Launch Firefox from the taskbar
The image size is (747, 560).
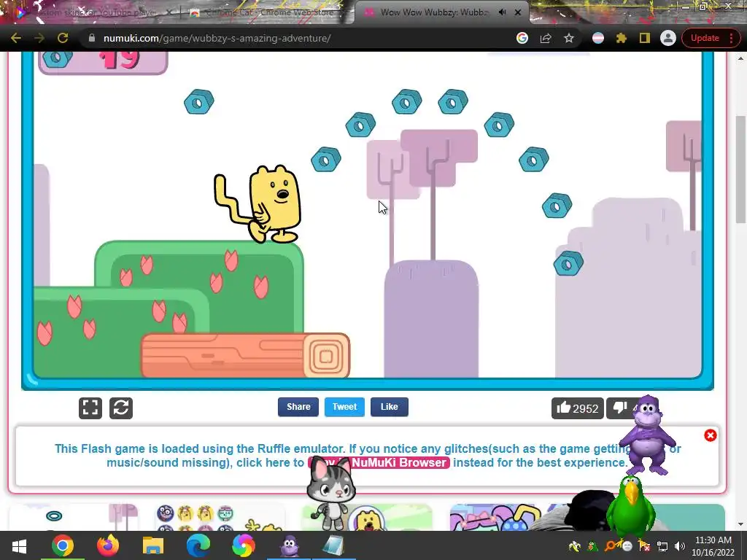click(x=108, y=545)
